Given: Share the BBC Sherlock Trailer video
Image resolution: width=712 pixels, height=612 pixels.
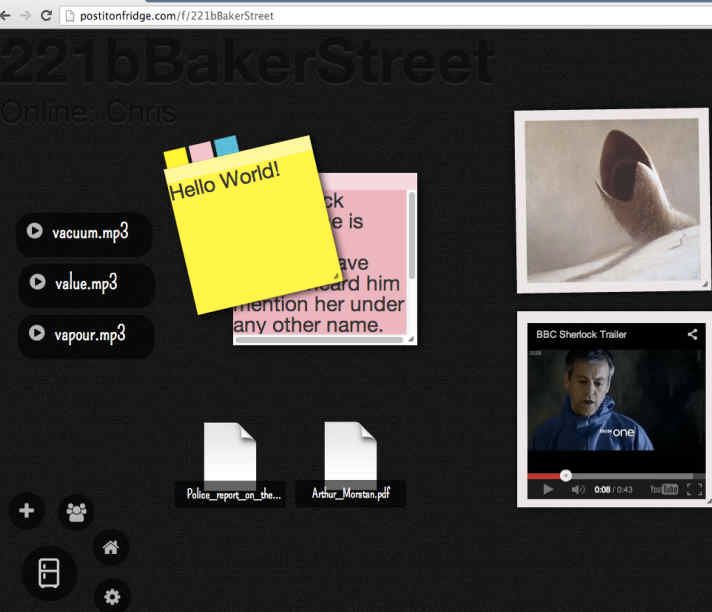Looking at the screenshot, I should click(x=692, y=334).
